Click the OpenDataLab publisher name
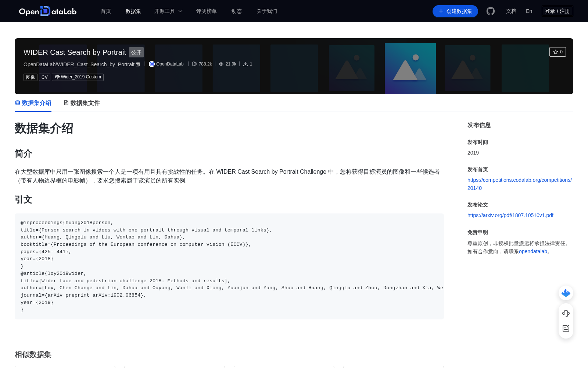Screen dimensions: 588x368 170,64
